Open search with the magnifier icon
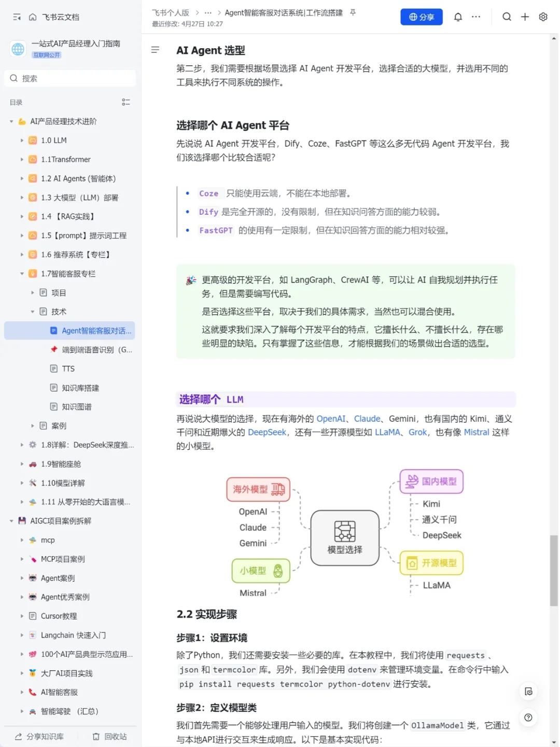The width and height of the screenshot is (560, 747). [507, 17]
